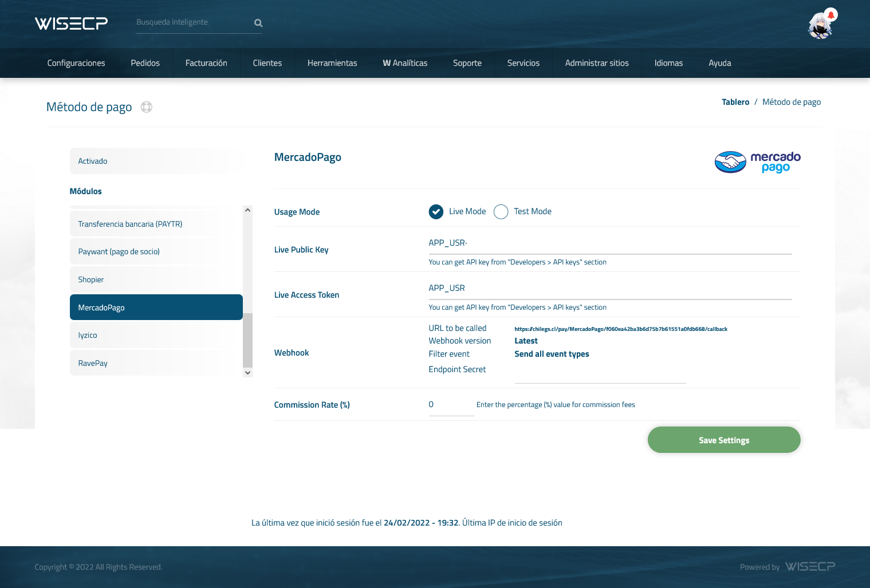The height and width of the screenshot is (588, 870).
Task: Click the Módulos heading
Action: (x=85, y=191)
